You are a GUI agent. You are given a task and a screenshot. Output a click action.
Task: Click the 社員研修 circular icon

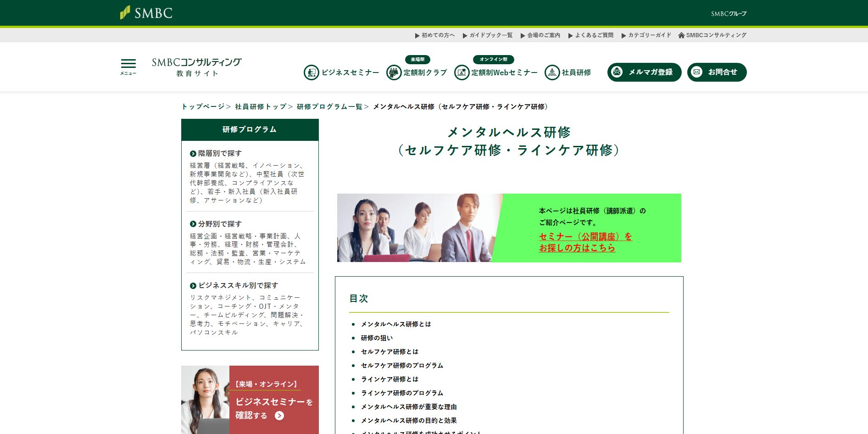click(552, 72)
